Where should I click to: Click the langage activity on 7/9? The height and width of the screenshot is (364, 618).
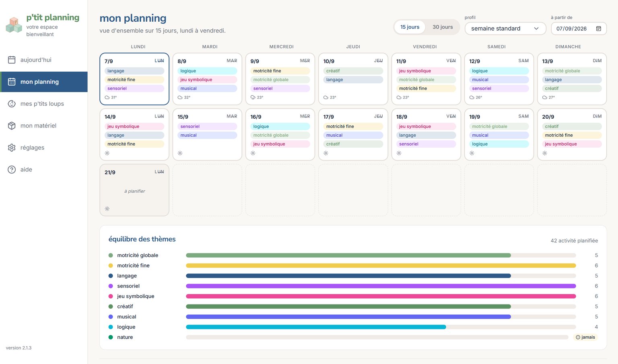(134, 71)
